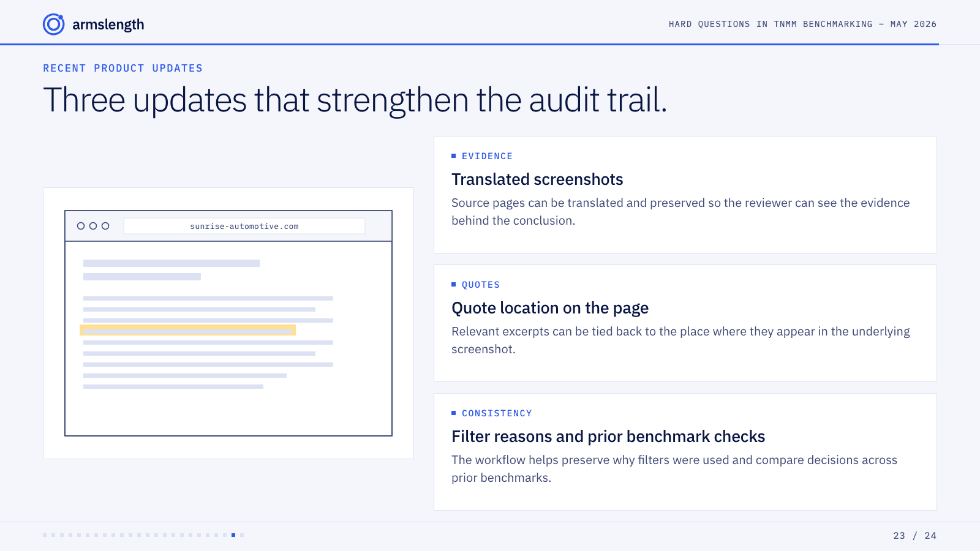The height and width of the screenshot is (551, 980).
Task: Click the paragraph starting 'Relevant excerpts can be tied'
Action: 680,340
